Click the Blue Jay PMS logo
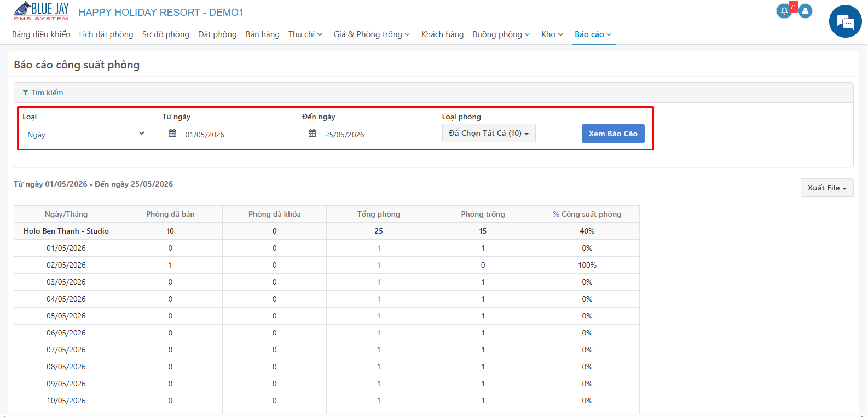The width and height of the screenshot is (868, 417). (42, 11)
